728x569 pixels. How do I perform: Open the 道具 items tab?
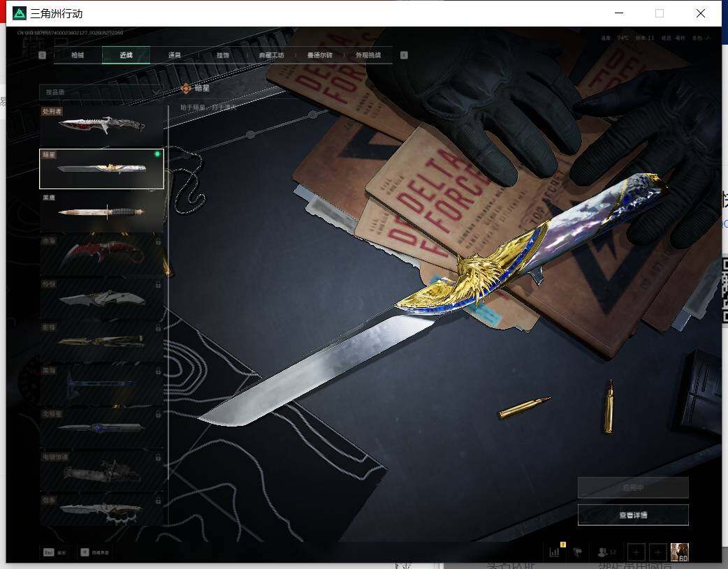point(174,55)
